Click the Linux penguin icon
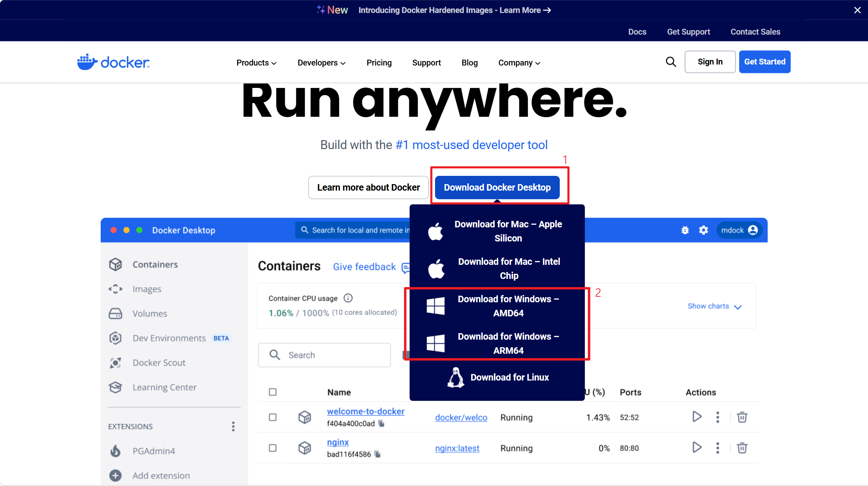Image resolution: width=868 pixels, height=486 pixels. click(x=456, y=377)
